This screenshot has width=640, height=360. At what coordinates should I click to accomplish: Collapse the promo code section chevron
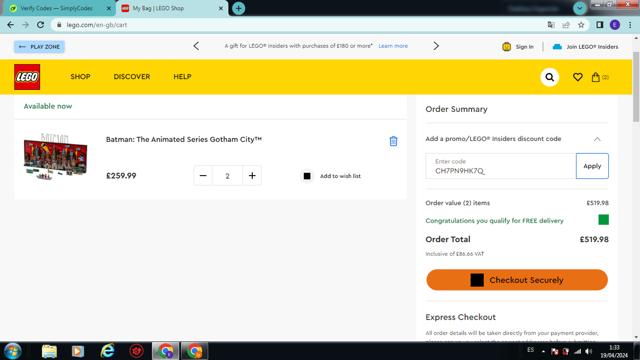pyautogui.click(x=597, y=139)
